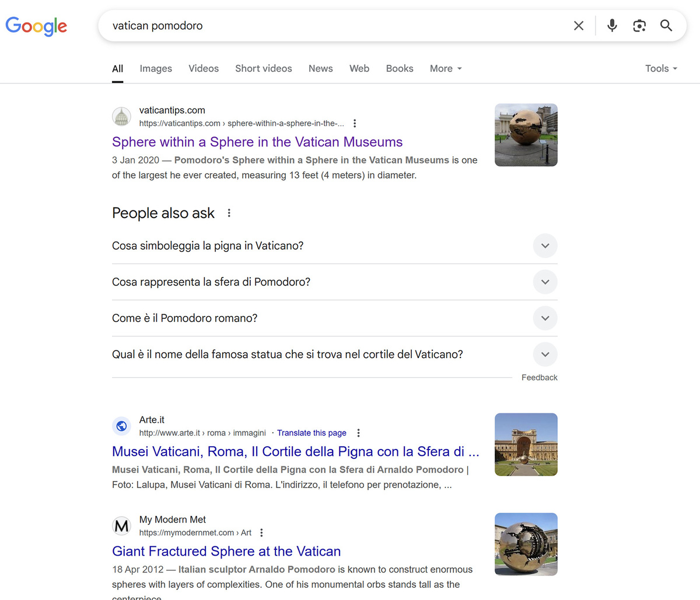The height and width of the screenshot is (600, 700).
Task: Open Musei Vaticani, Roma, Il Cortile della Pigna result
Action: click(296, 452)
